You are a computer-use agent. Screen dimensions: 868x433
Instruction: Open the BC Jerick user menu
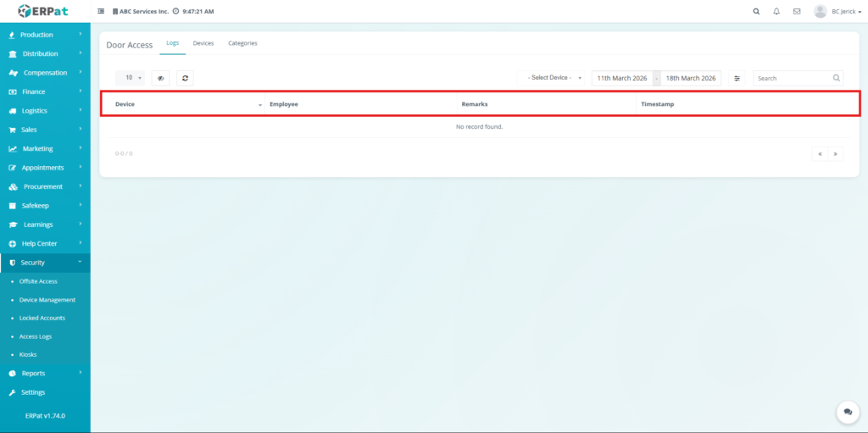(837, 12)
